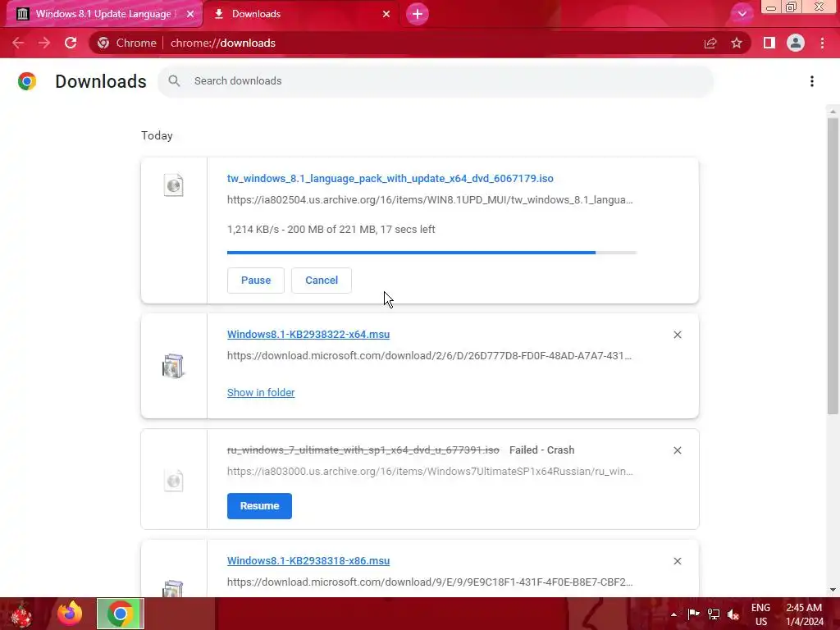Click the file icon of KB2938322-x64.msu
840x630 pixels.
pos(173,366)
